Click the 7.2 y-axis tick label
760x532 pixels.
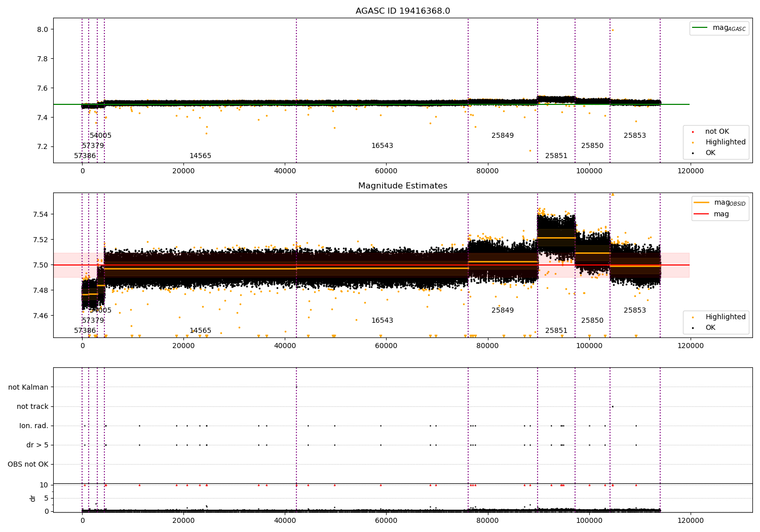click(43, 147)
